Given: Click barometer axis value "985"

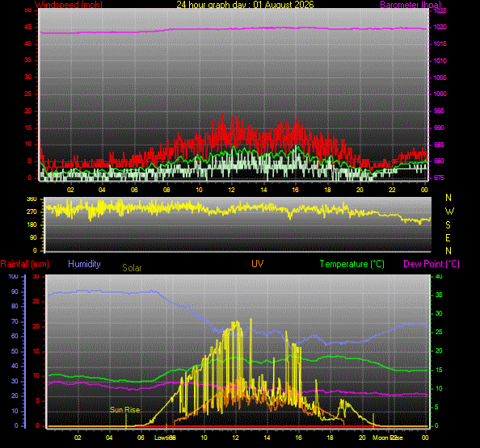Looking at the screenshot, I should (439, 144).
